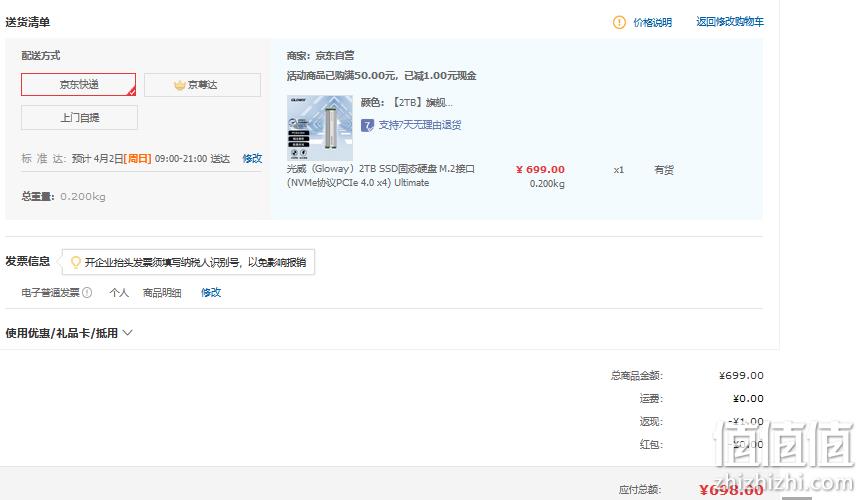The image size is (863, 500).
Task: Click the promotion text 已减1.00元现金
Action: (x=440, y=75)
